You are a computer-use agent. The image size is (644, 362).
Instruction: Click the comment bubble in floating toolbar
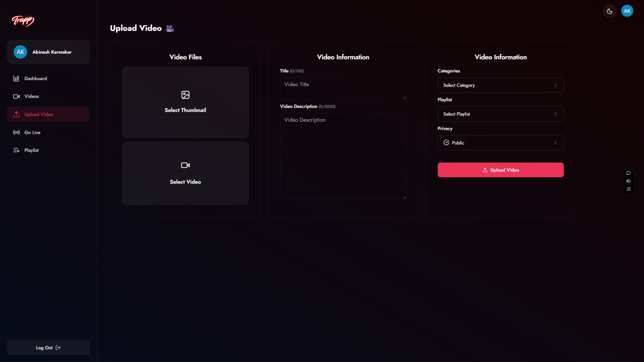pyautogui.click(x=629, y=173)
